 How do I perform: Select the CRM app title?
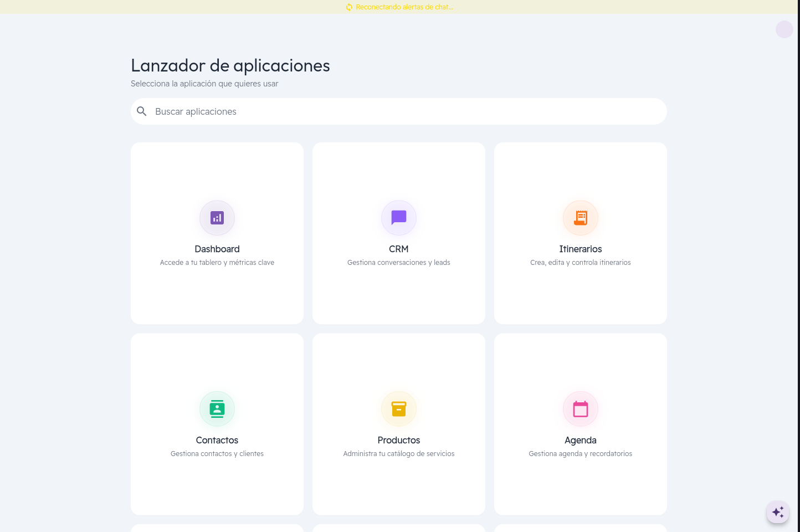(x=399, y=249)
